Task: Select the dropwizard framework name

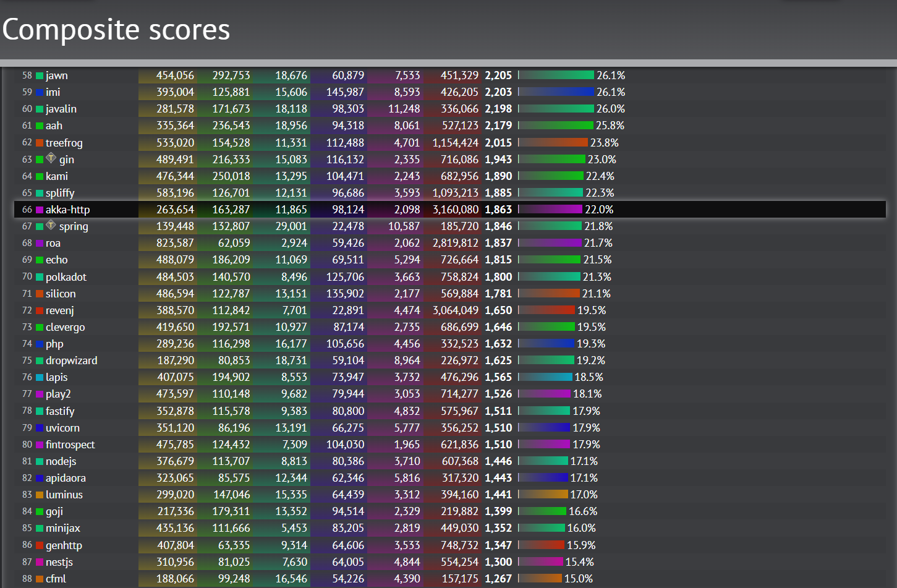Action: coord(72,360)
